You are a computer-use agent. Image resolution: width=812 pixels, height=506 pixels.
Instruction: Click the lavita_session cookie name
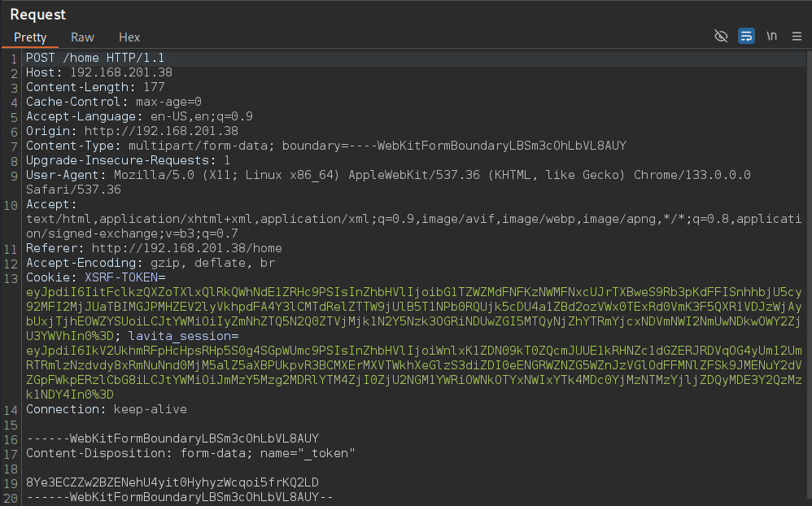click(180, 336)
